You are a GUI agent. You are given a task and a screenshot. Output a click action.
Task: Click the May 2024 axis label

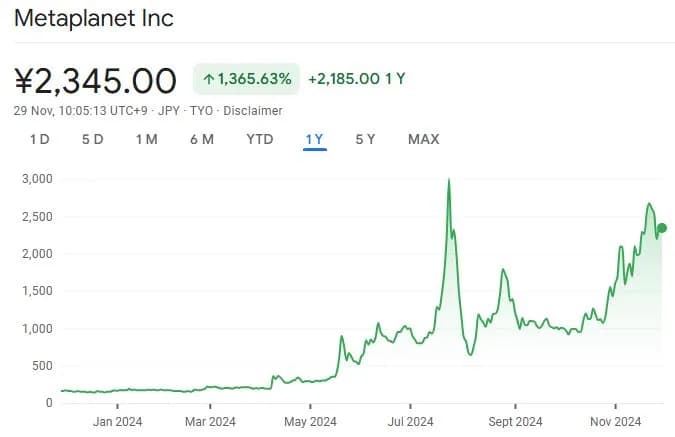310,421
